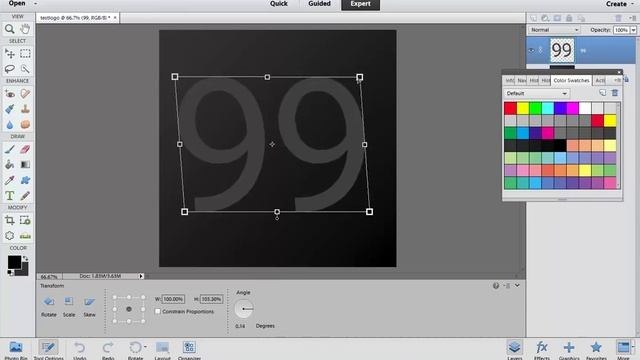Image resolution: width=640 pixels, height=360 pixels.
Task: Click the transform width percentage field
Action: pos(173,299)
